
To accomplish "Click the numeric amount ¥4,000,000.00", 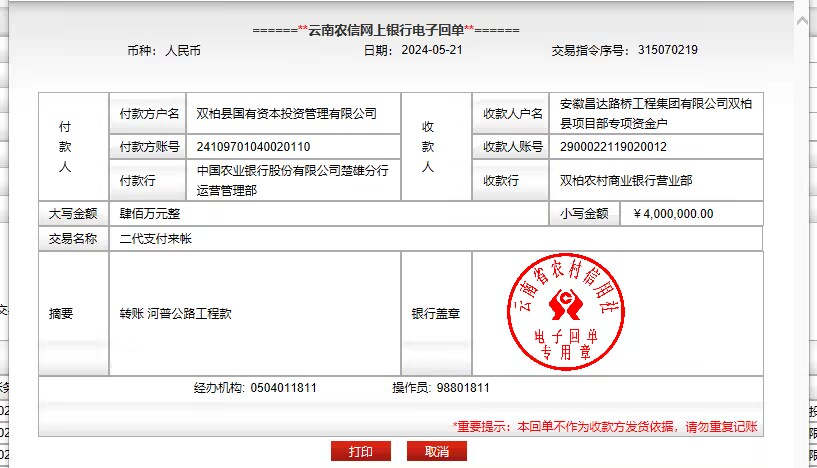I will pos(673,214).
